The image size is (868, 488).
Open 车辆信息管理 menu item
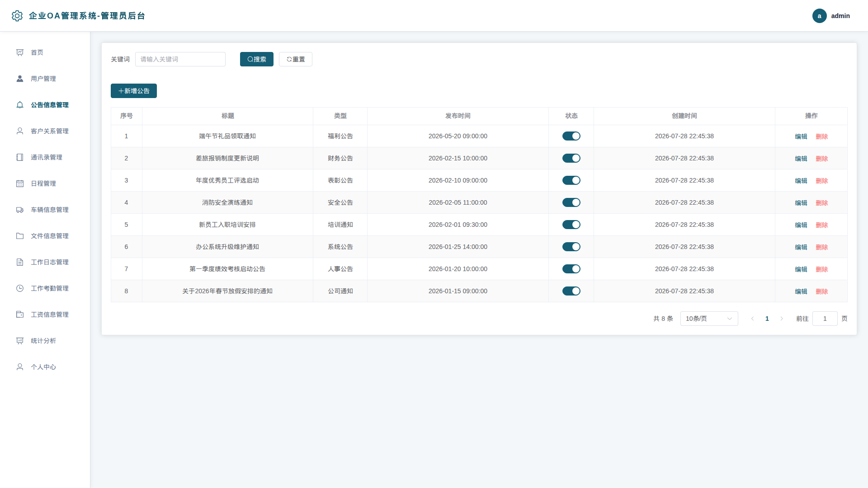[x=45, y=210]
